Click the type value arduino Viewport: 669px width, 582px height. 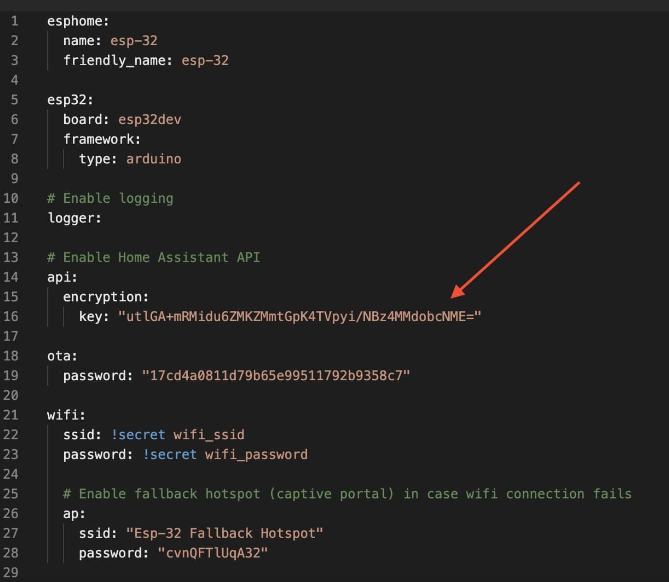(154, 159)
